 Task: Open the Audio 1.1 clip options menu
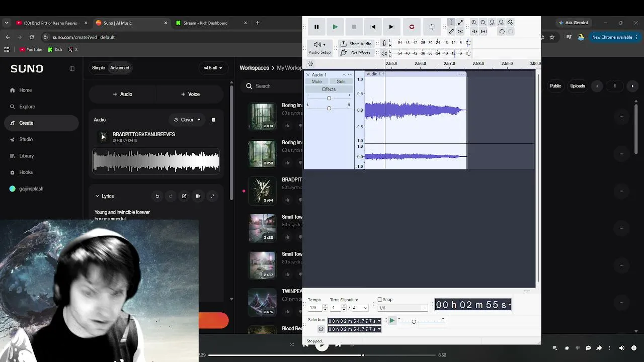click(x=461, y=74)
